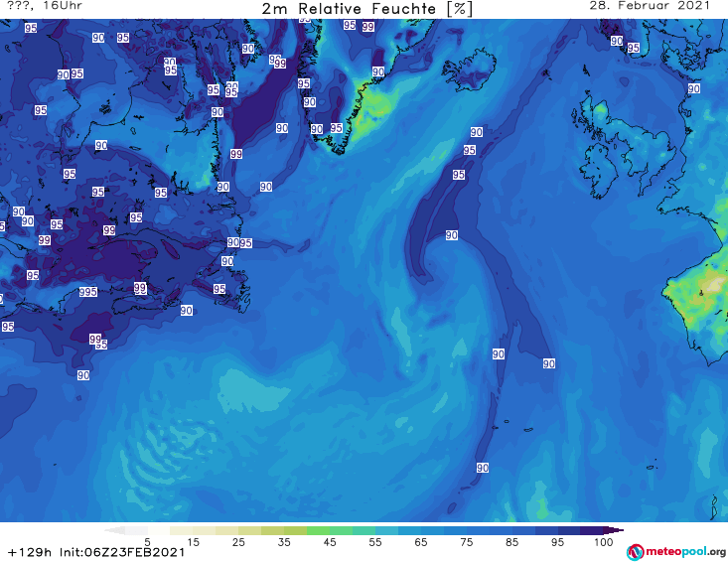Click the legend value '25'
728x562 pixels.
coord(238,542)
